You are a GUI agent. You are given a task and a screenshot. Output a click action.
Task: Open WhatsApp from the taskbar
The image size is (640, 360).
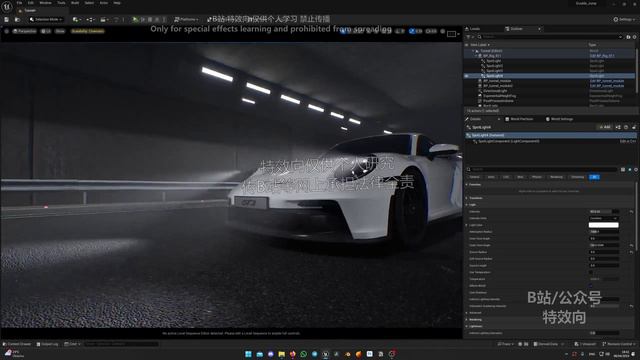coord(303,354)
